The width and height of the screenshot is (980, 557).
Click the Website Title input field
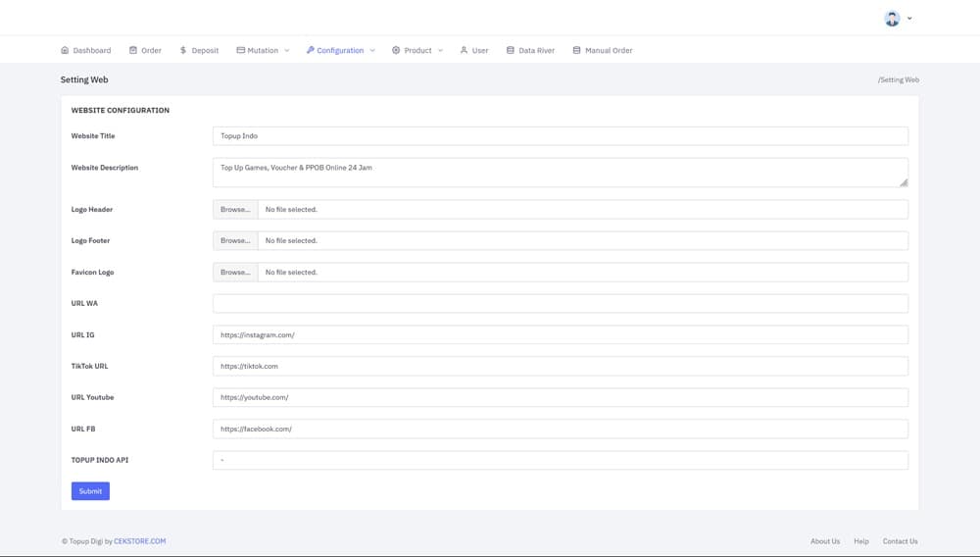(560, 136)
